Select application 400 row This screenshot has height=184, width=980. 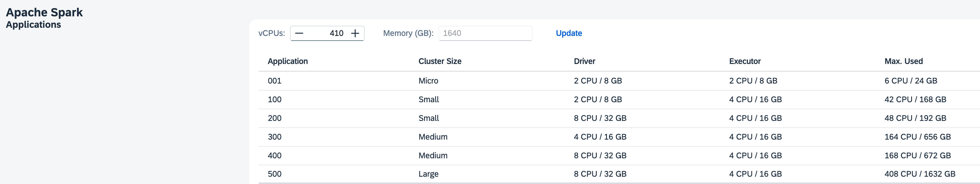[x=619, y=155]
